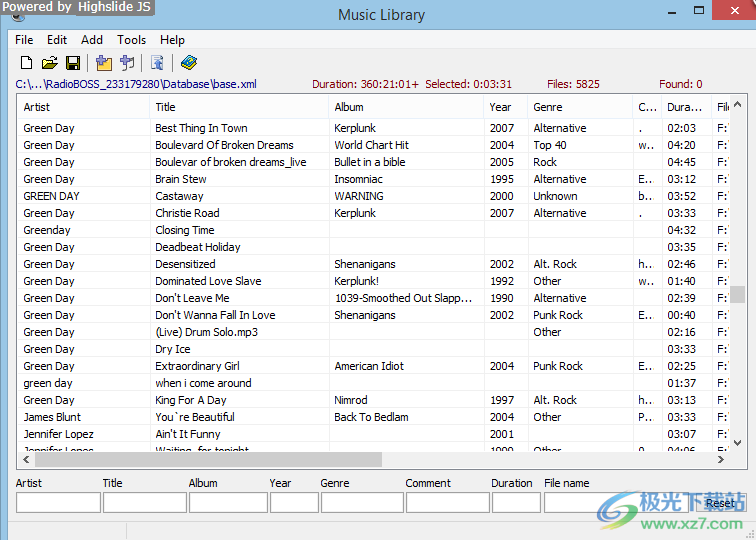756x540 pixels.
Task: Open the Help menu
Action: 172,40
